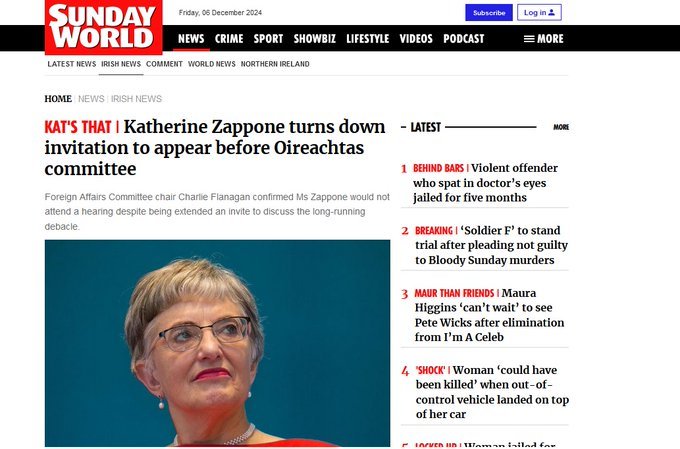The image size is (680, 449).
Task: Click the Sunday World logo
Action: click(103, 27)
